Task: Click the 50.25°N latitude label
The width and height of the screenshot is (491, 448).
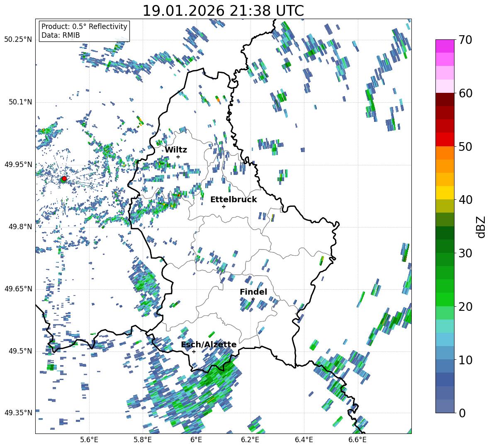Action: coord(18,40)
